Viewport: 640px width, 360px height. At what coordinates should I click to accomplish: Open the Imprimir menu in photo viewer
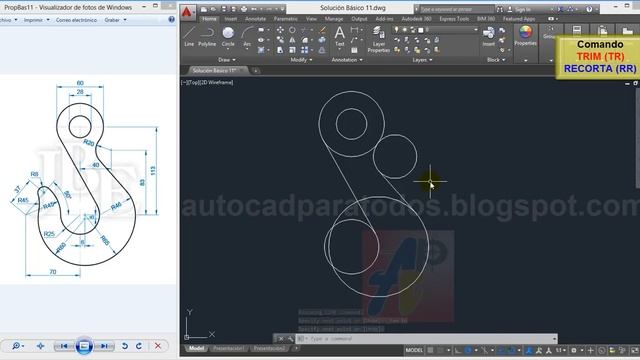37,20
